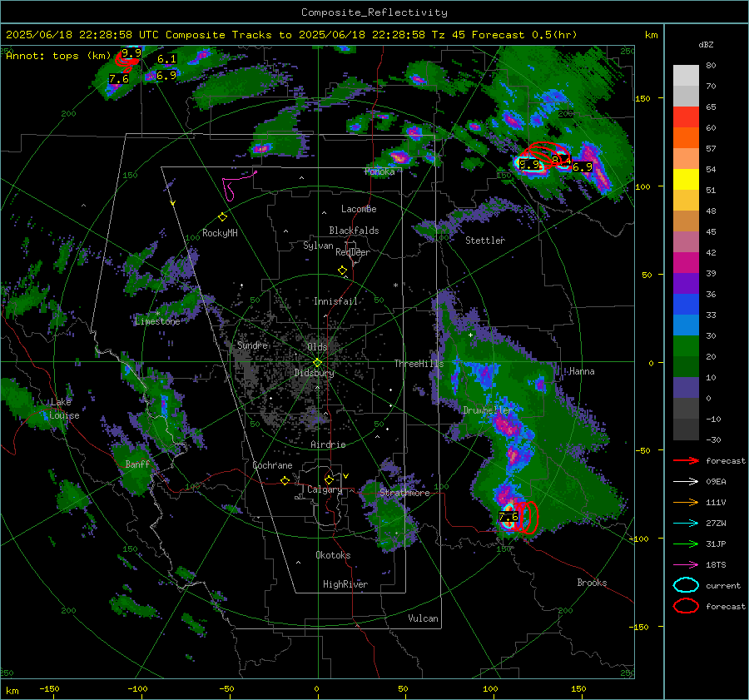The width and height of the screenshot is (749, 700).
Task: Click the Lake Louise label
Action: (x=64, y=409)
